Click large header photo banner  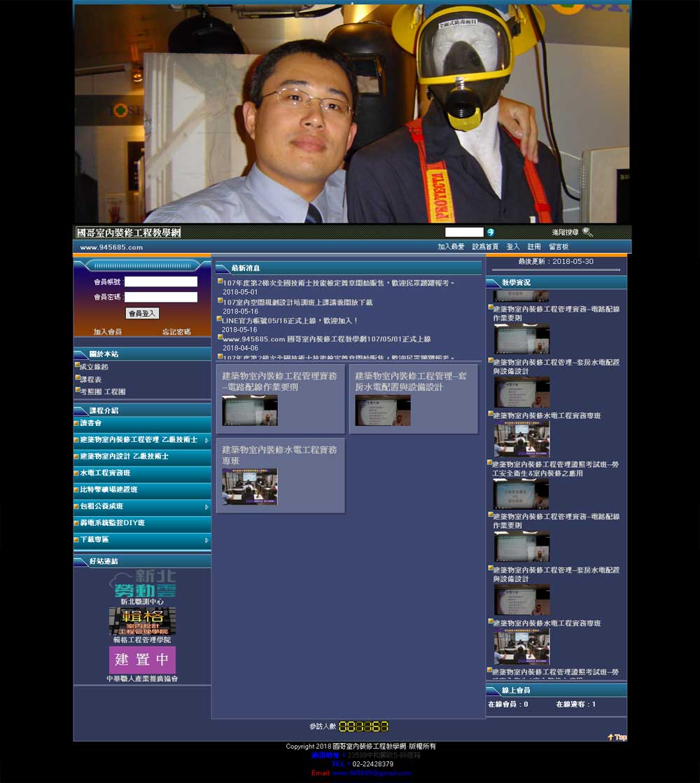point(351,113)
